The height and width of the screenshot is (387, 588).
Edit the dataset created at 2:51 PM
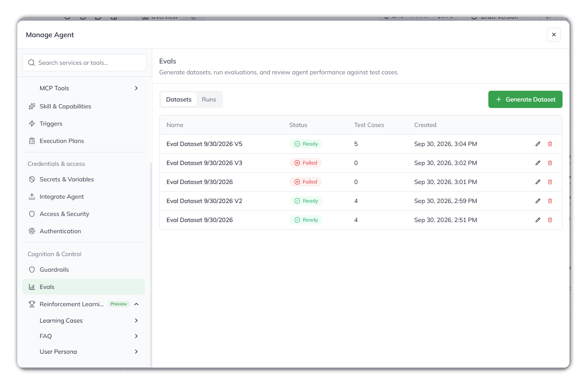click(538, 220)
